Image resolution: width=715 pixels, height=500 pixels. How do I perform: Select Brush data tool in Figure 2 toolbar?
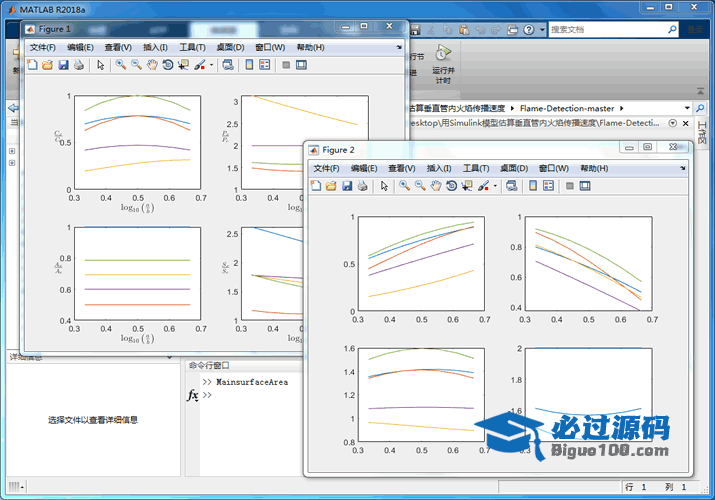pyautogui.click(x=483, y=186)
